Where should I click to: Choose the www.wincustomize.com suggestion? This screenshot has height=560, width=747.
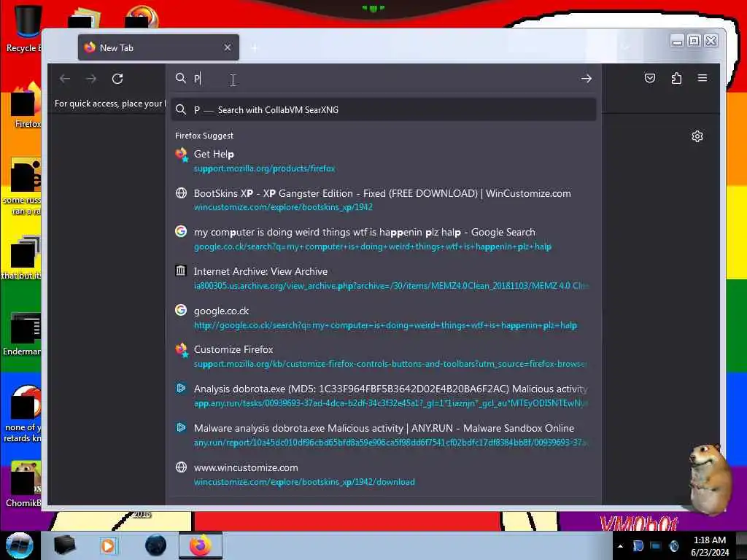[384, 474]
